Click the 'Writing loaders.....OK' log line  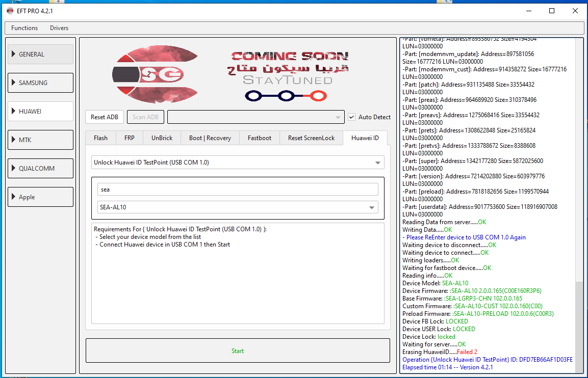click(430, 260)
